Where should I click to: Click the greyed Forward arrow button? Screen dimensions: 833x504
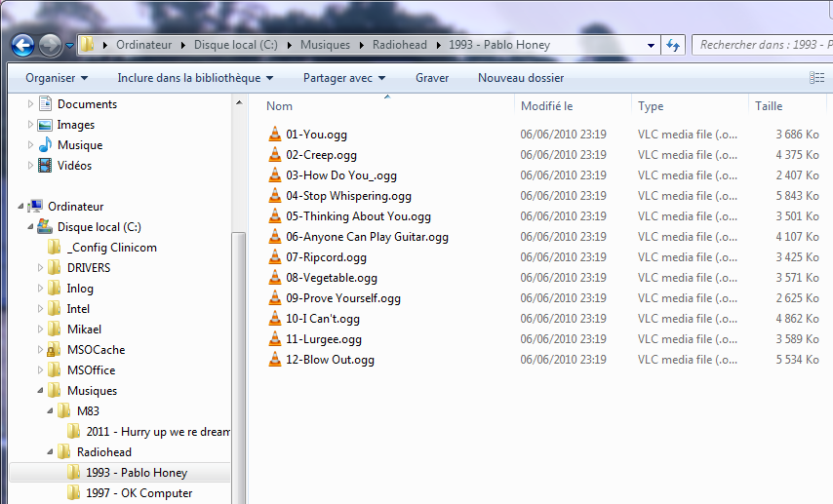tap(50, 45)
